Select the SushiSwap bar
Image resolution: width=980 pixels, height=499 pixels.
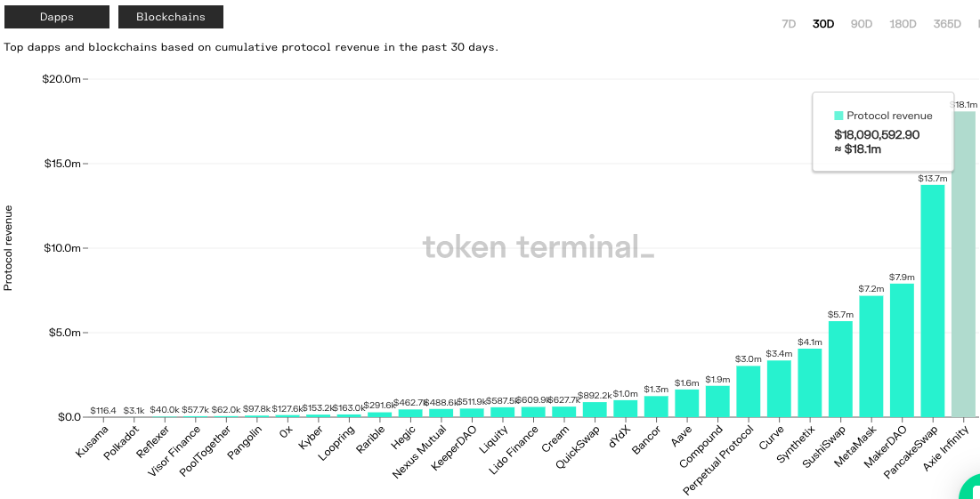click(x=840, y=370)
